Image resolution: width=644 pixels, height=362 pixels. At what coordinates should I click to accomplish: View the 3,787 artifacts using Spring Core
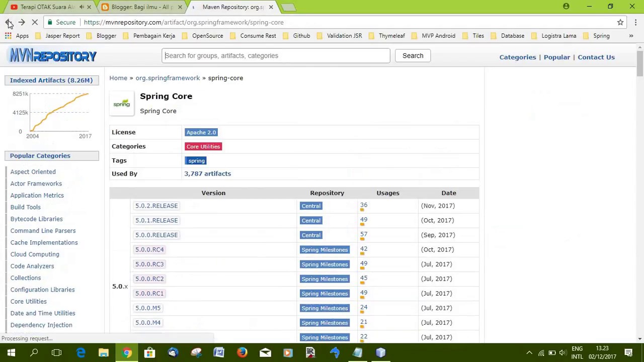pyautogui.click(x=207, y=173)
